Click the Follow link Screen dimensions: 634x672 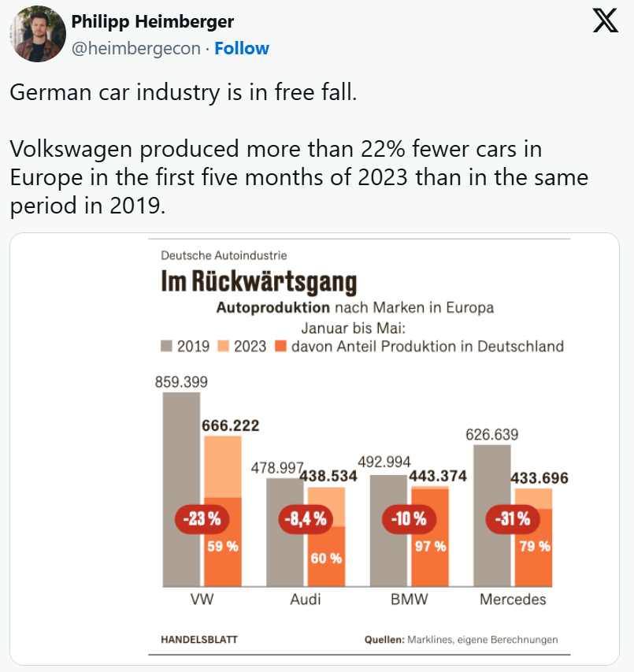pyautogui.click(x=242, y=48)
